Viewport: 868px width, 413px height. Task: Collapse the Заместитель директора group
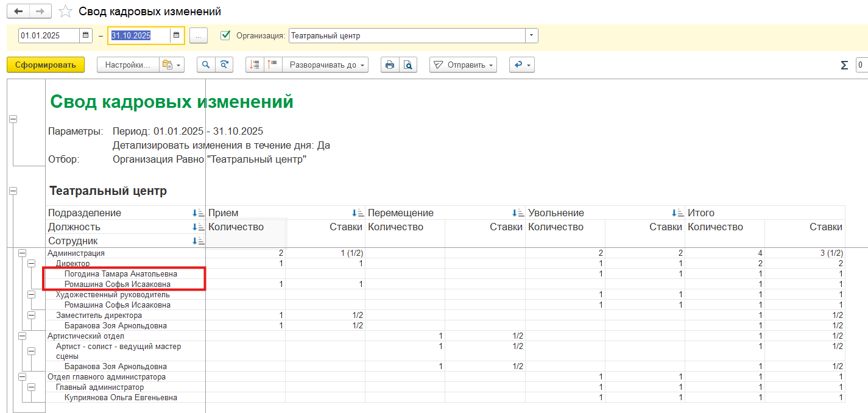click(x=31, y=315)
